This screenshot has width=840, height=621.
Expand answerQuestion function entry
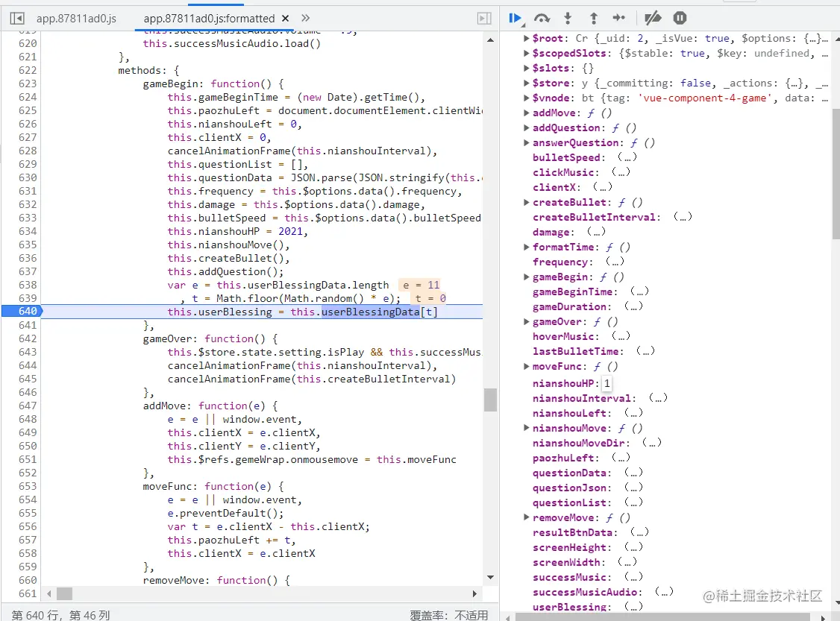click(x=527, y=142)
